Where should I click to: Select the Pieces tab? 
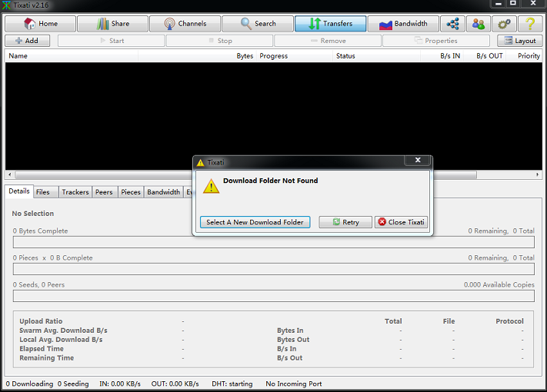tap(131, 192)
